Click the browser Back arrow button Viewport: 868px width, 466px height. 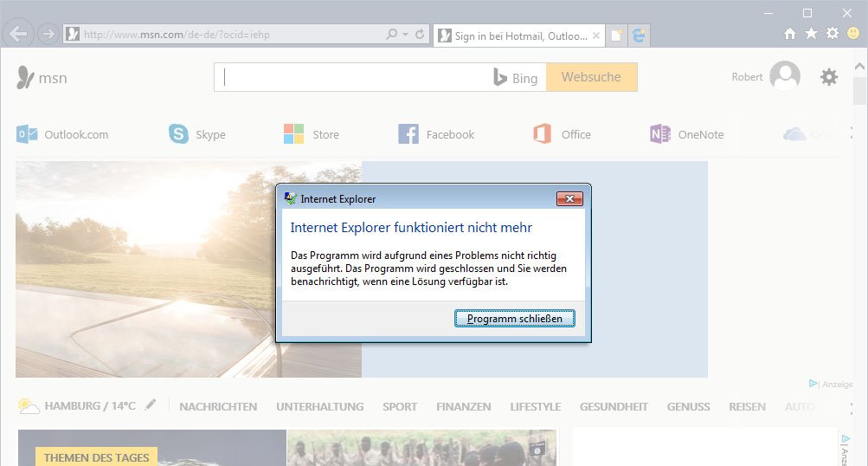click(18, 35)
